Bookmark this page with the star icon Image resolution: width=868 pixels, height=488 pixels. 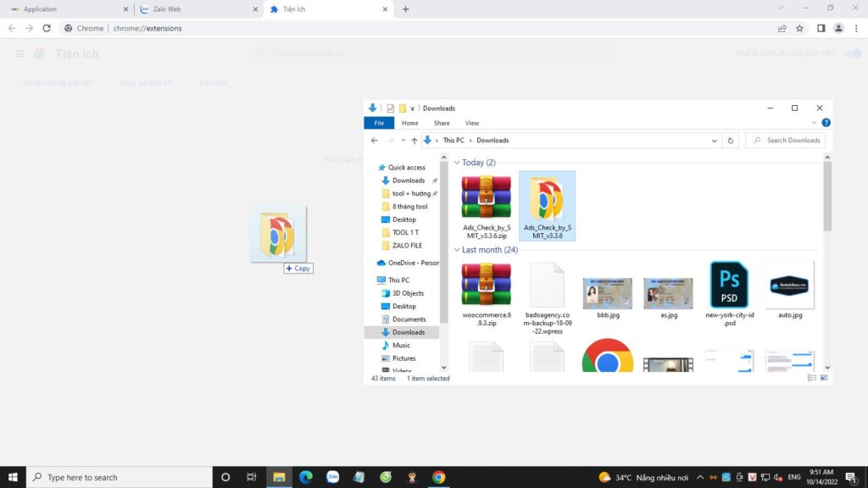pyautogui.click(x=799, y=28)
